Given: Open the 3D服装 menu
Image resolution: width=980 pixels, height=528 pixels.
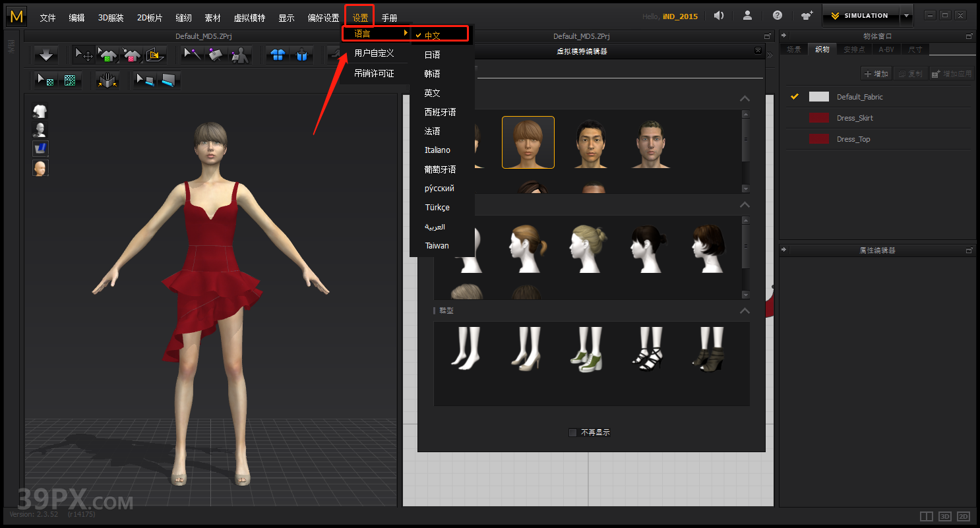Looking at the screenshot, I should click(x=111, y=18).
